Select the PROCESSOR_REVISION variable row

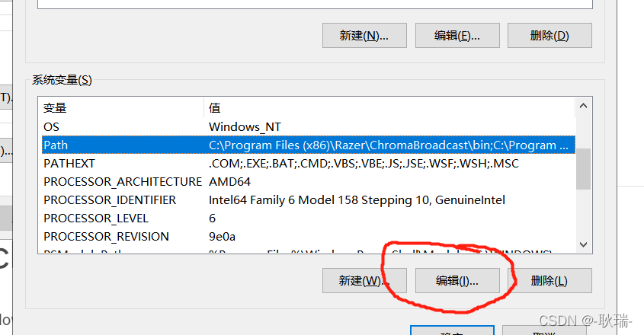[309, 237]
